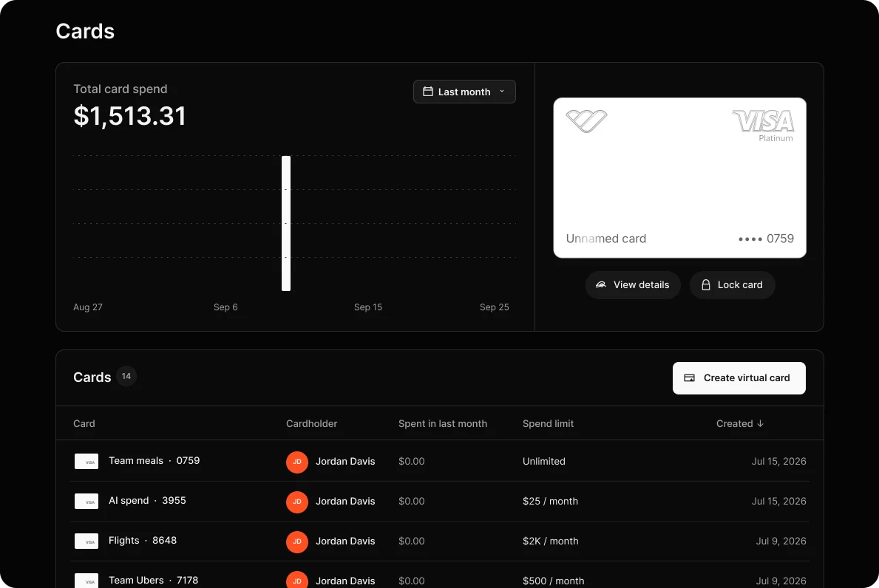Click the white spend bar in chart
879x588 pixels.
coord(286,223)
